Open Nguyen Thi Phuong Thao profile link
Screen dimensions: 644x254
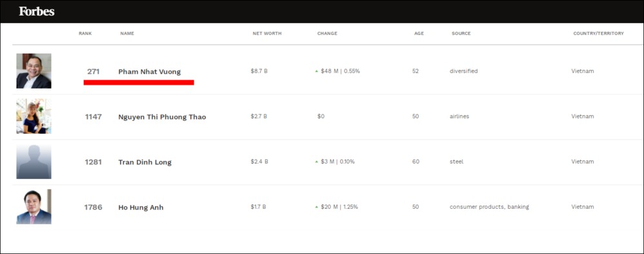(x=162, y=117)
